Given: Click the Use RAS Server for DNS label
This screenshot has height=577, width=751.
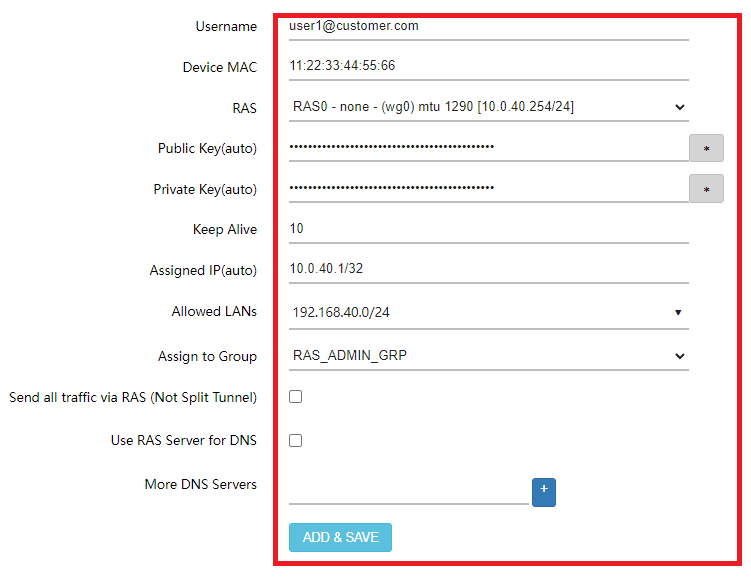Looking at the screenshot, I should 183,441.
